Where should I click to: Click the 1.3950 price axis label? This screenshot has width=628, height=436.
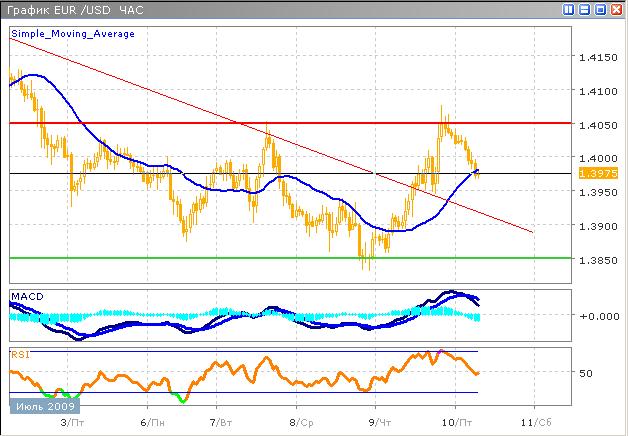click(598, 192)
